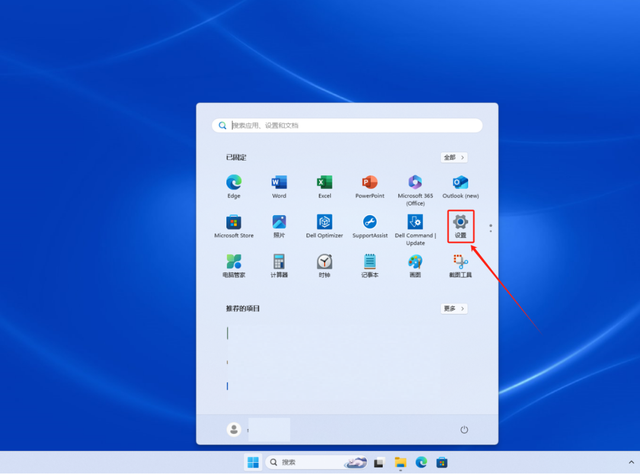Click the power button in Start menu
This screenshot has width=640, height=474.
(x=464, y=429)
